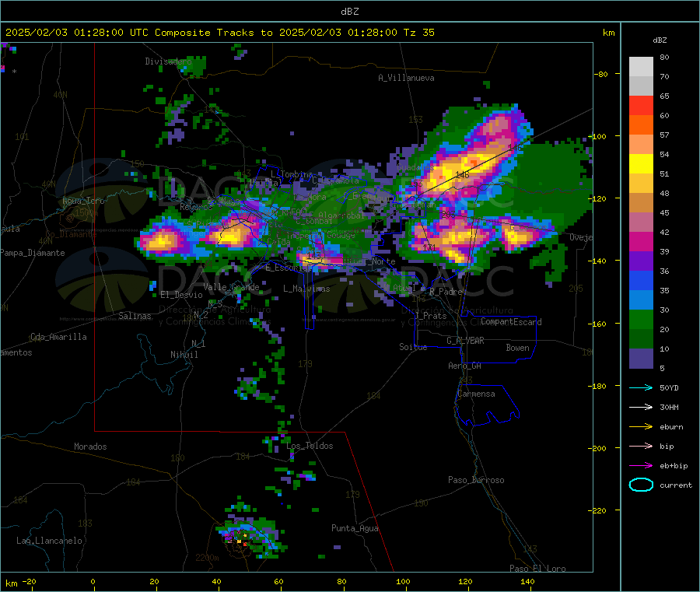Select the white 80 dBZ color swatch
This screenshot has width=700, height=592.
coord(641,67)
